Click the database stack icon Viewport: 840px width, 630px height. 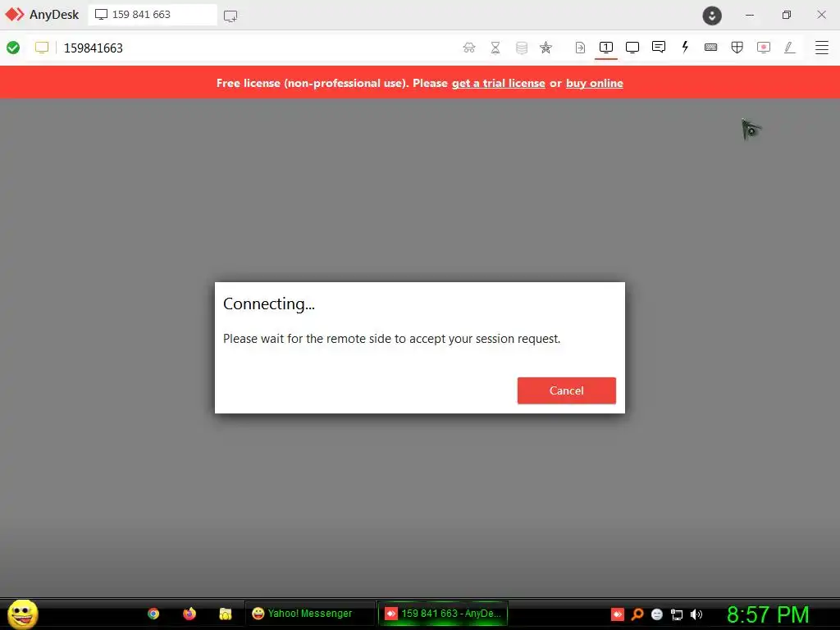coord(521,48)
